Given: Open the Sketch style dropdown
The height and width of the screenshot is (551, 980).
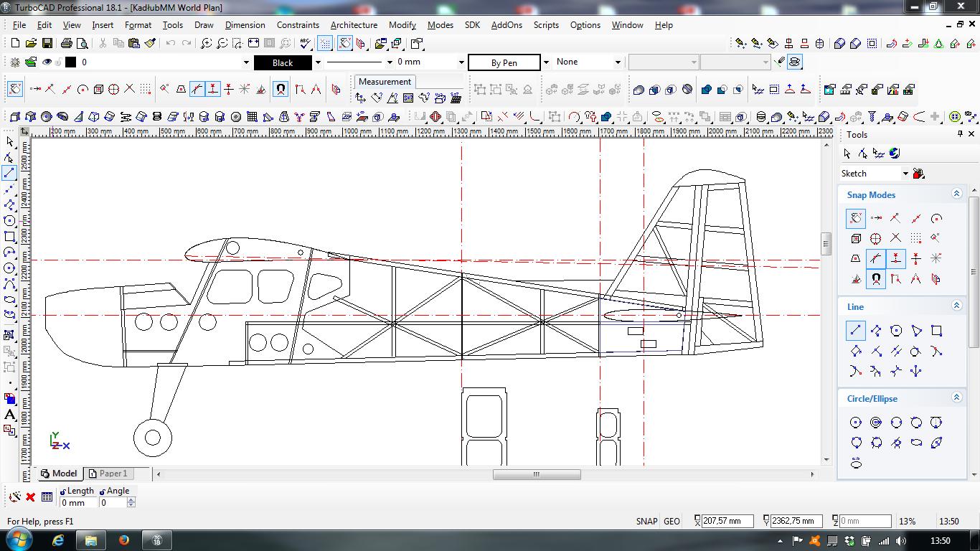Looking at the screenshot, I should click(905, 174).
